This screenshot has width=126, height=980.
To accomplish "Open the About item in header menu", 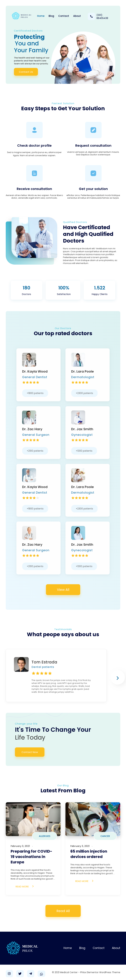I will click(77, 16).
